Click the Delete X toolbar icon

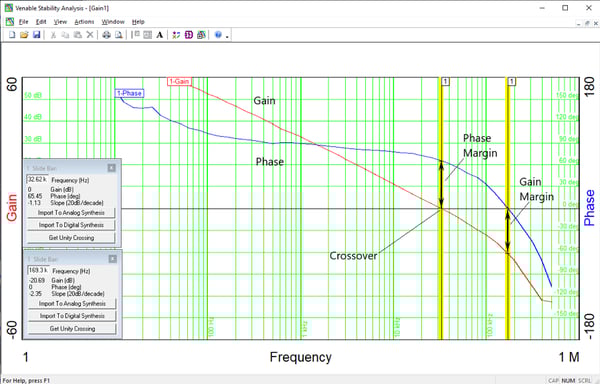click(90, 35)
